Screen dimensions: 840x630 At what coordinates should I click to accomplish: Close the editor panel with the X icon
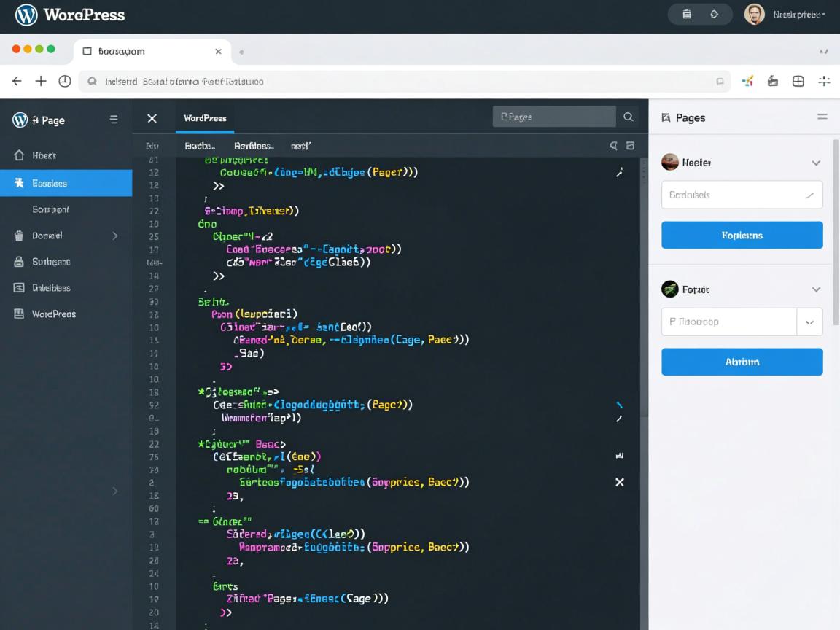pyautogui.click(x=152, y=118)
